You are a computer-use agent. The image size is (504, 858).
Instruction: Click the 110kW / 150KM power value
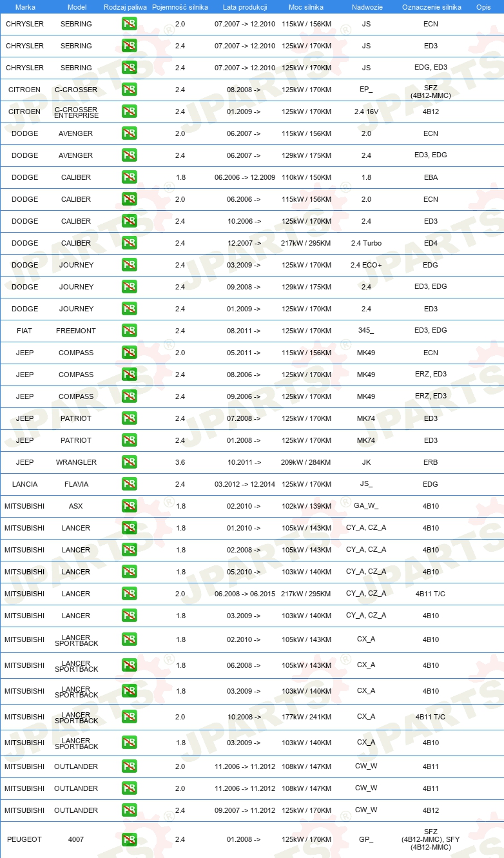pyautogui.click(x=306, y=177)
